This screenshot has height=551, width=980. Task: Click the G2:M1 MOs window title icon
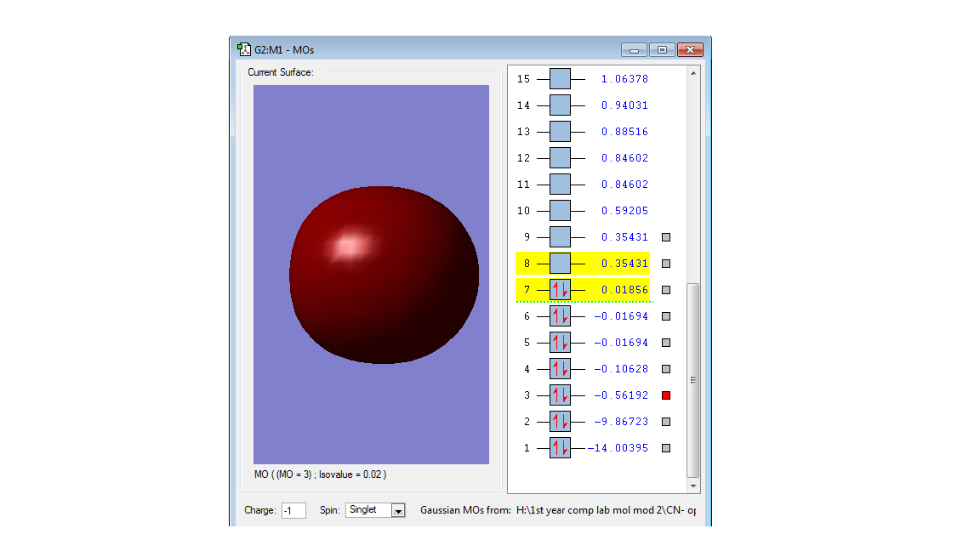click(x=244, y=49)
